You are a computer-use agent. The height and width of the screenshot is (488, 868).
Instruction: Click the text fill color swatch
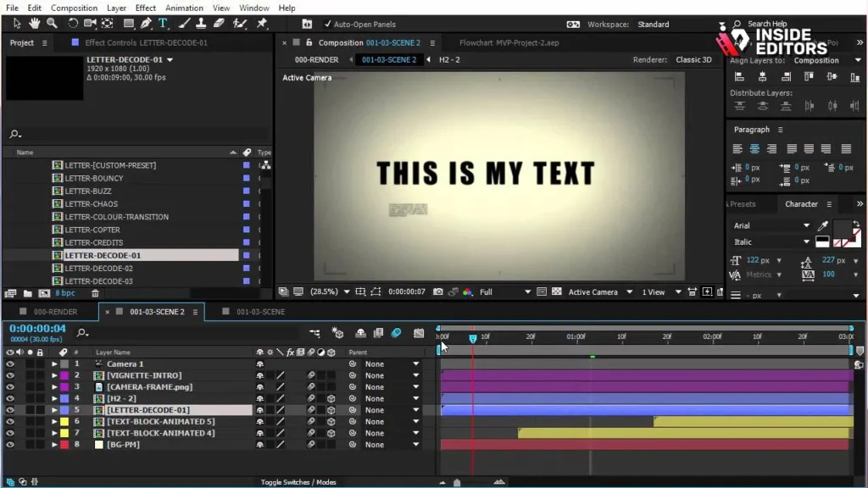click(x=842, y=229)
